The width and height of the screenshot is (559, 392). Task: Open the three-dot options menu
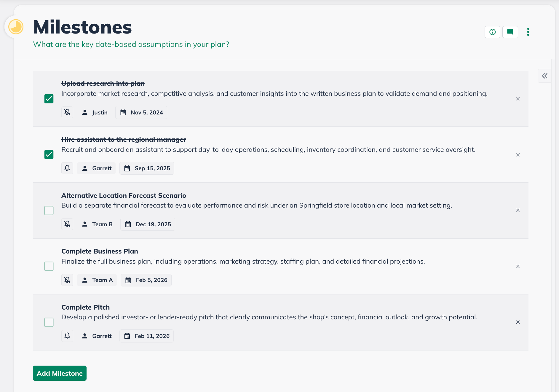[528, 32]
